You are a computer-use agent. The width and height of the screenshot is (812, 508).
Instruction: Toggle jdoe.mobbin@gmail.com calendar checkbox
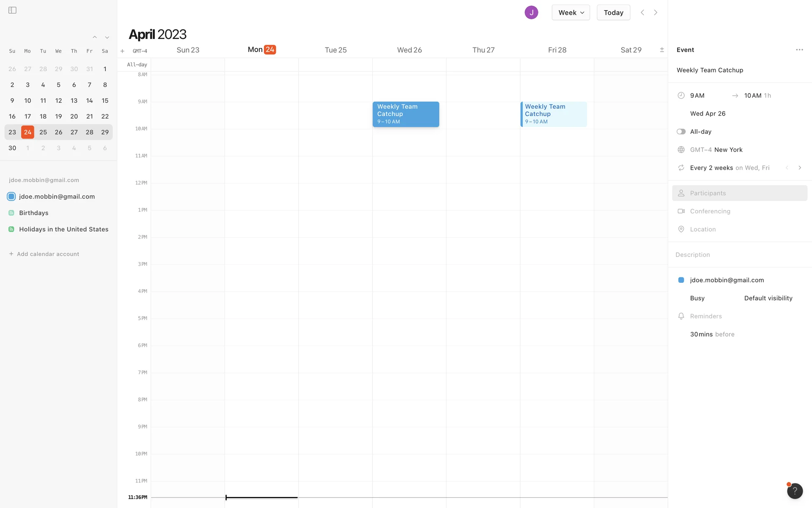pyautogui.click(x=11, y=196)
